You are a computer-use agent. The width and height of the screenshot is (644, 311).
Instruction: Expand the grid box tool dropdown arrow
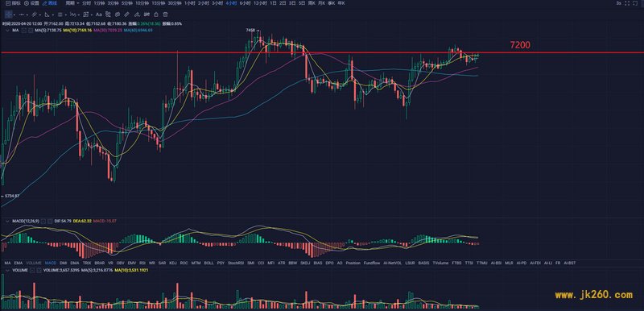(x=92, y=15)
